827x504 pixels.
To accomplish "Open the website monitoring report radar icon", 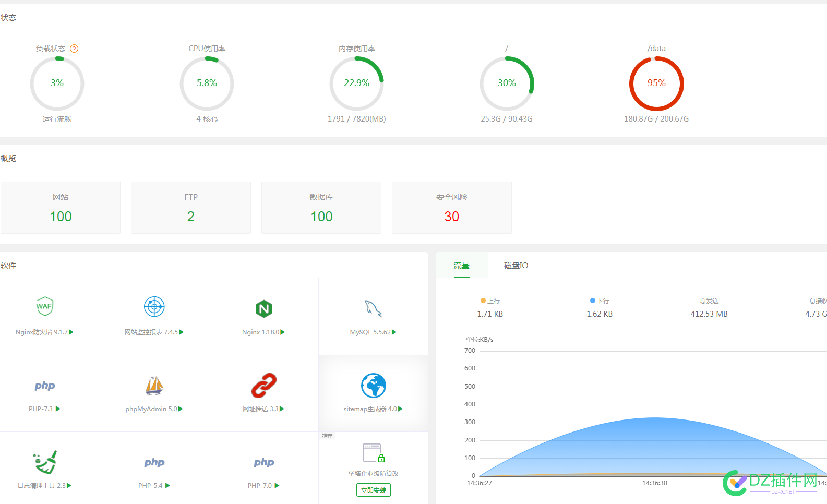I will click(x=154, y=307).
